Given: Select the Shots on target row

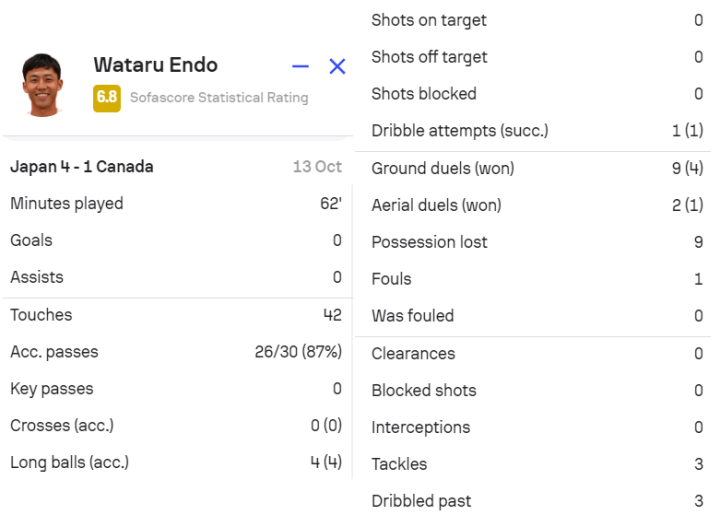Looking at the screenshot, I should coord(536,20).
